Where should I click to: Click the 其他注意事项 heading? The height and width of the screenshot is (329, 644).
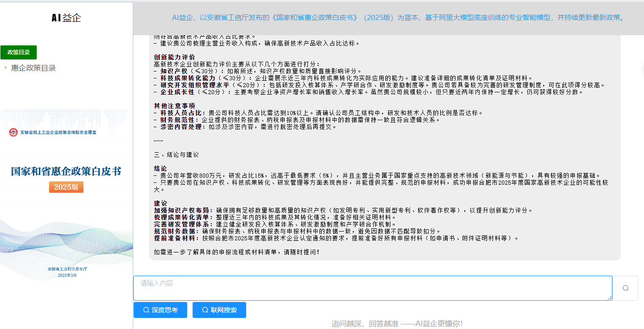[175, 106]
